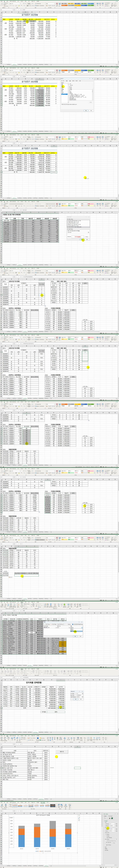Screen dimensions: 119x868
Task: Check the 값을 거꾸로 checkbox
Action: [x=106, y=845]
